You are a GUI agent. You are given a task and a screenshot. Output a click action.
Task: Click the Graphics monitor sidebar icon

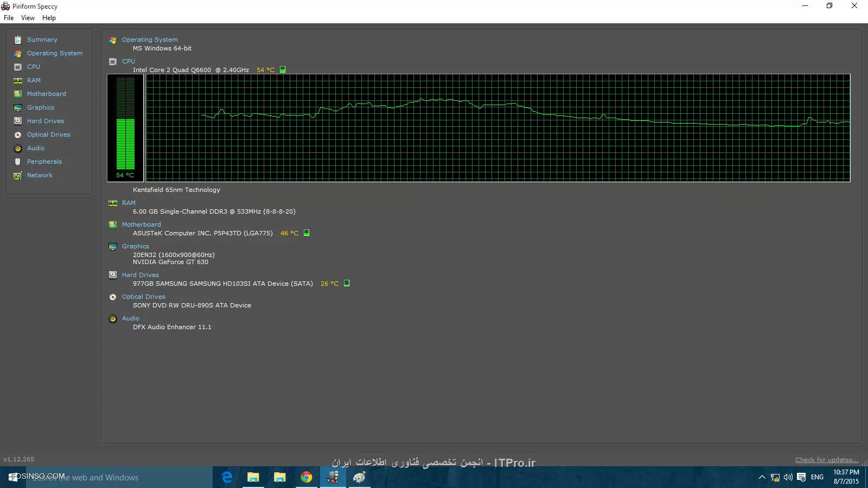click(x=18, y=107)
